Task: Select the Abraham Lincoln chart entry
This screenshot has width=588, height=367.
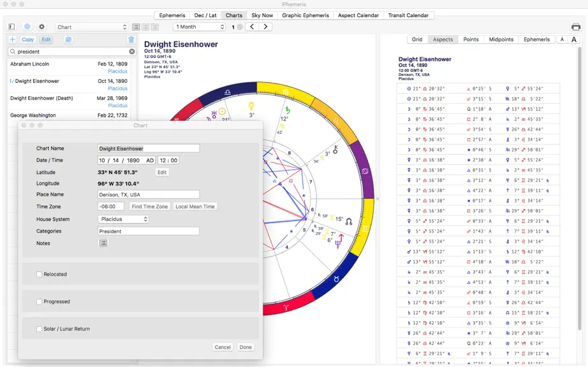Action: [69, 68]
